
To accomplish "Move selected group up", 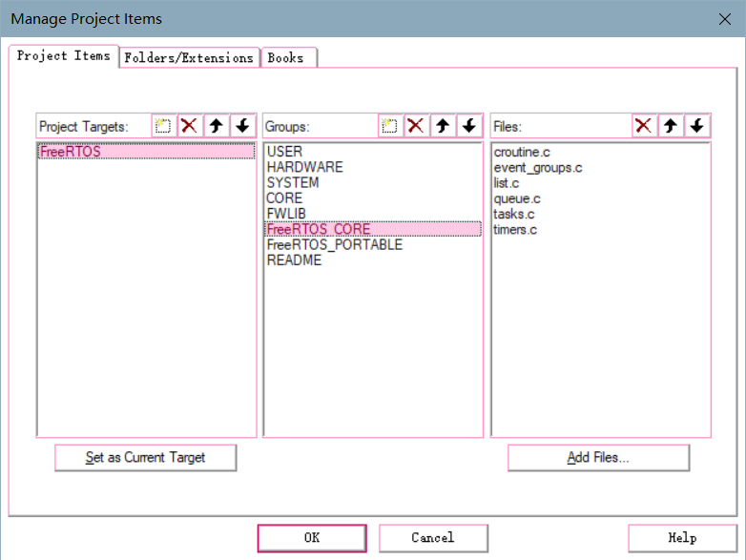I will [x=443, y=126].
